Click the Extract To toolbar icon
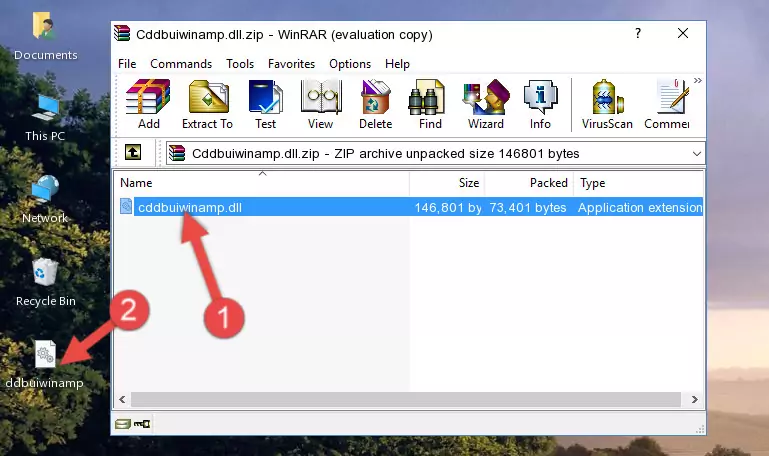The height and width of the screenshot is (456, 769). pyautogui.click(x=207, y=104)
